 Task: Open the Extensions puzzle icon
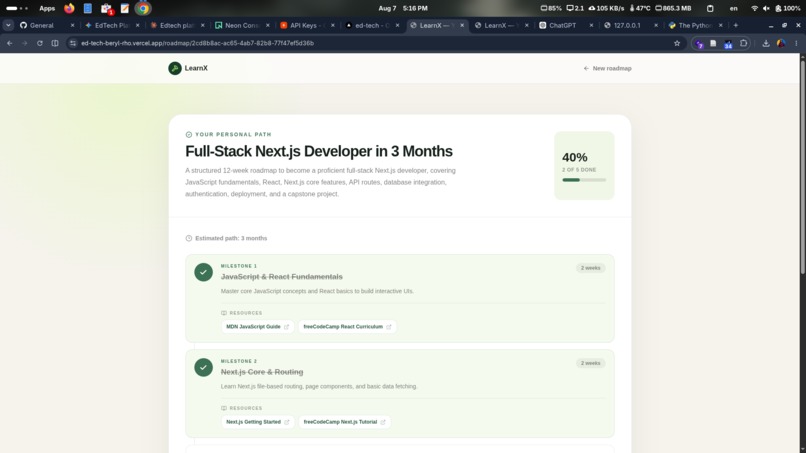[x=743, y=43]
